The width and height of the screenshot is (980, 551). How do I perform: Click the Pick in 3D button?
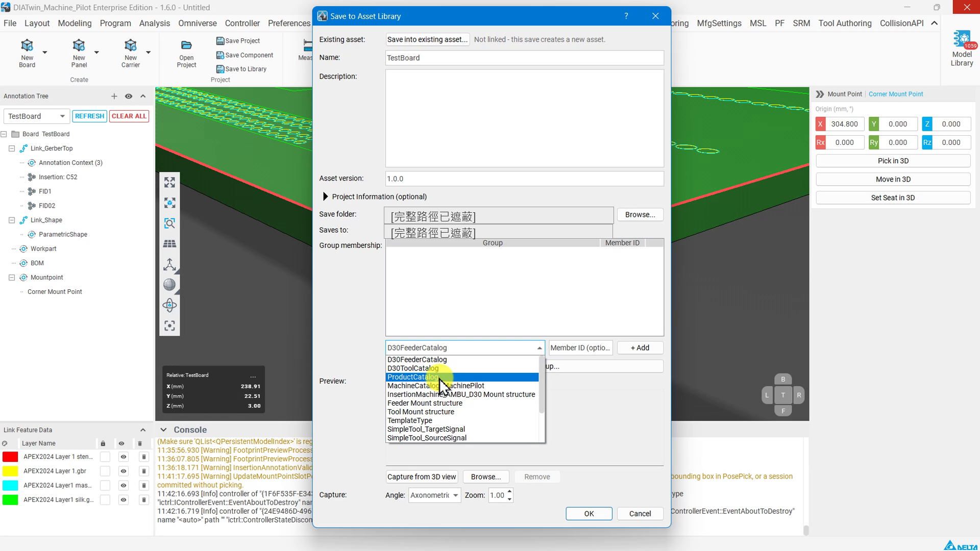point(893,161)
